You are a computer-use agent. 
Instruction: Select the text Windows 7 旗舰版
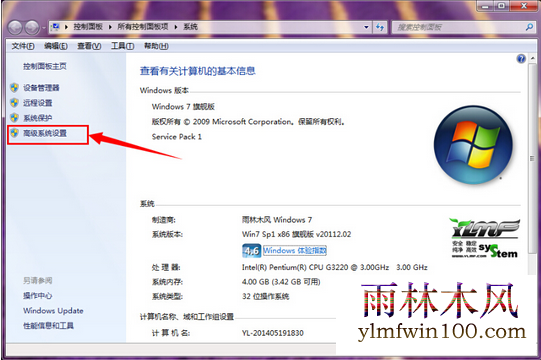183,107
